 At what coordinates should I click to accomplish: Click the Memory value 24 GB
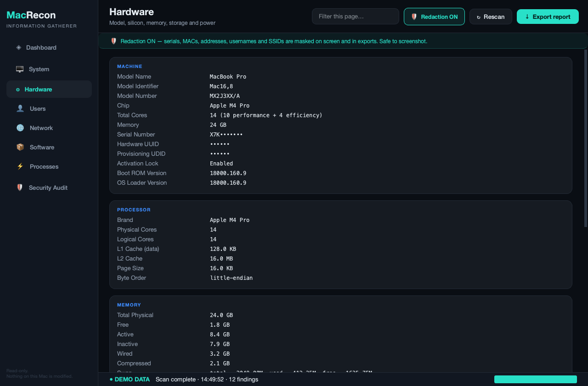(x=218, y=125)
